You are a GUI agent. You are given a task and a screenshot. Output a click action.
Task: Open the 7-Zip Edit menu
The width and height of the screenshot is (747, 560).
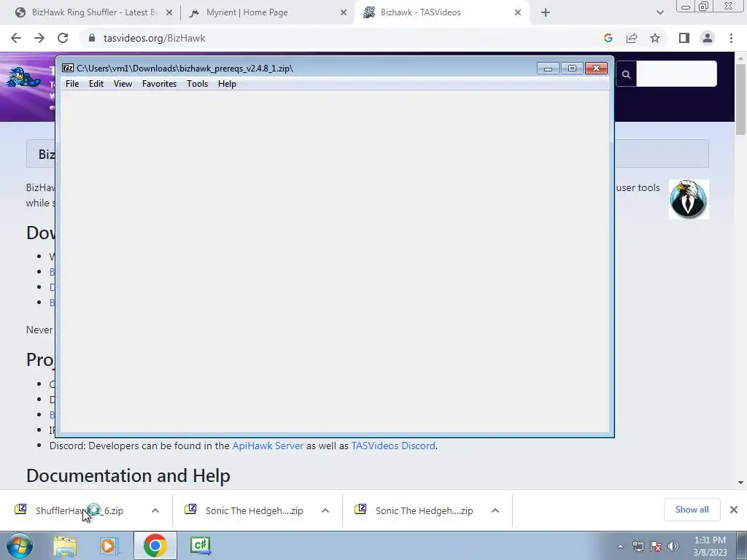click(x=96, y=84)
